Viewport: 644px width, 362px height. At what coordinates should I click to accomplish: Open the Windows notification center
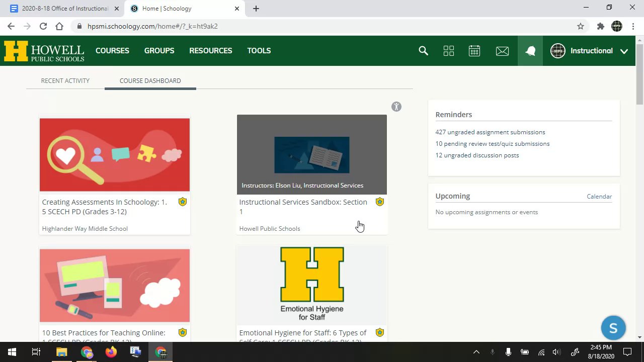pos(627,352)
